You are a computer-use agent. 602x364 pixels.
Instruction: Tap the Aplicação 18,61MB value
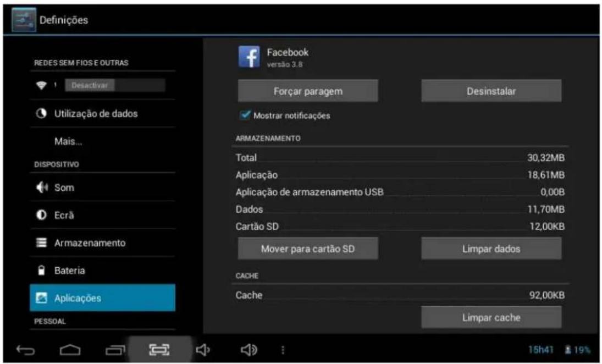pos(546,175)
